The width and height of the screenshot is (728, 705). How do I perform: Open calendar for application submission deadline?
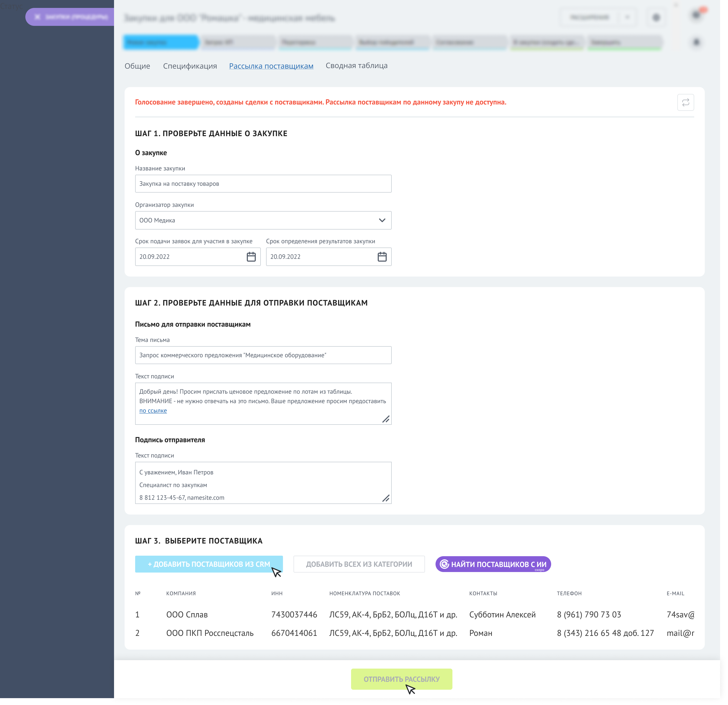click(251, 257)
